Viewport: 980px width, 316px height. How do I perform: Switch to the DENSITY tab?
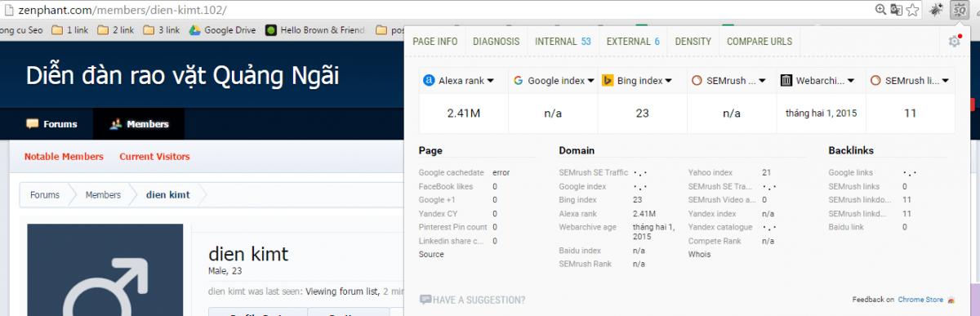pyautogui.click(x=693, y=42)
